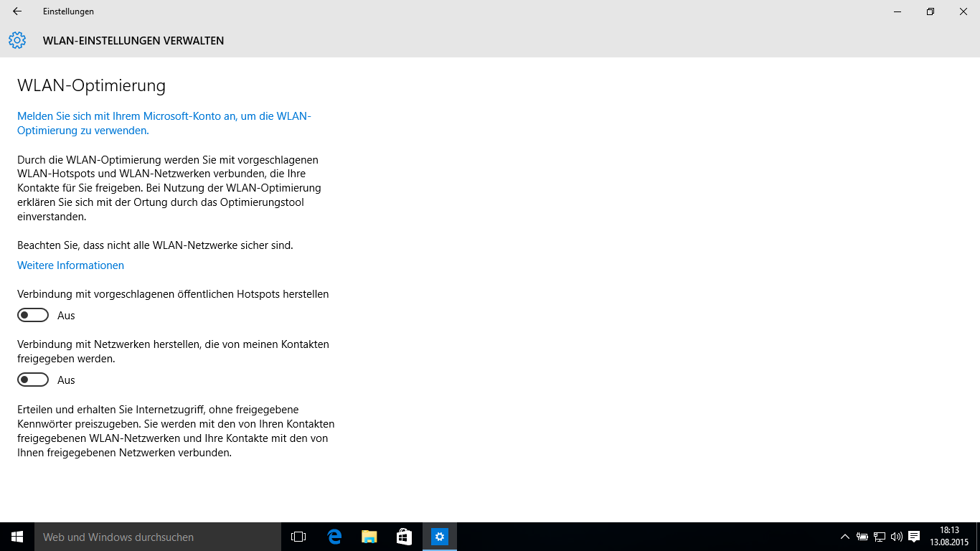Screen dimensions: 980x551
Task: Select the active Settings taskbar button
Action: pyautogui.click(x=440, y=537)
